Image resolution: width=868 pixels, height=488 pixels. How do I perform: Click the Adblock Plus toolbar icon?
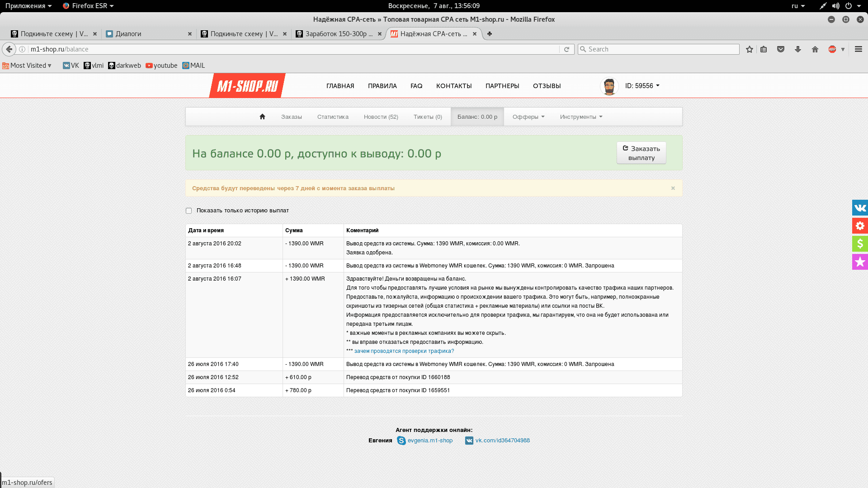click(832, 49)
